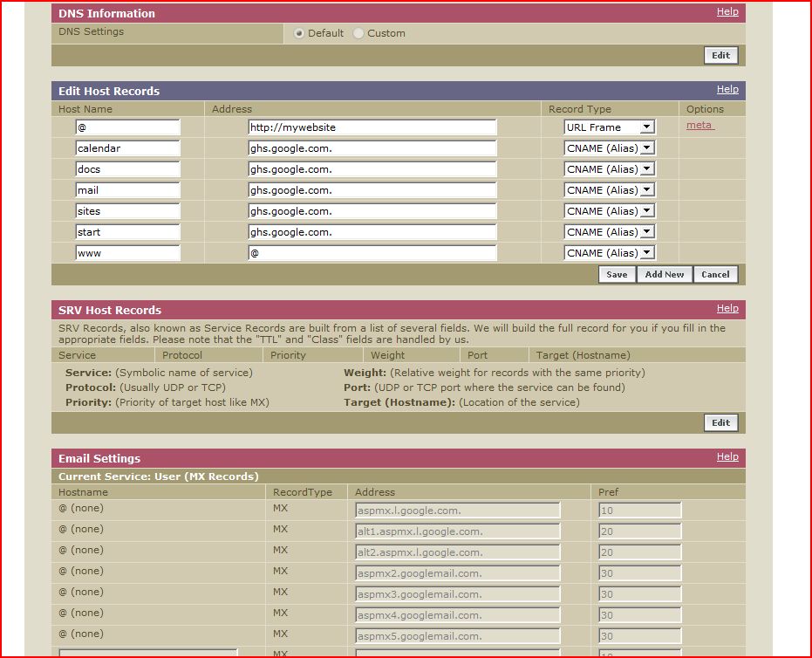Screen dimensions: 812x658
Task: Click the Add New host record button
Action: (665, 275)
